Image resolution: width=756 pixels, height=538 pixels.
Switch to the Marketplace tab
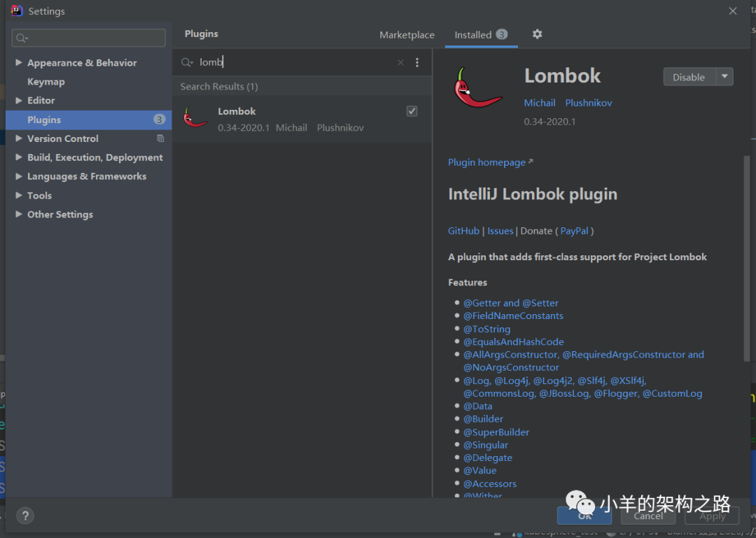407,35
